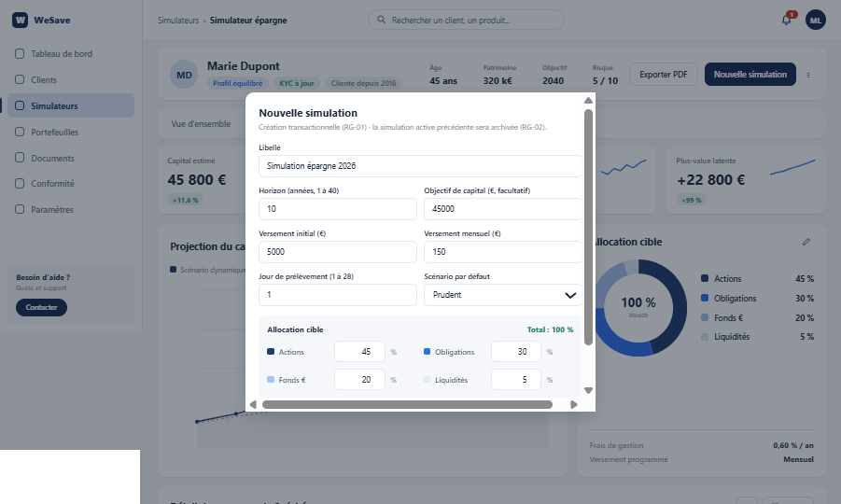Click the allocation donut chart

[638, 308]
